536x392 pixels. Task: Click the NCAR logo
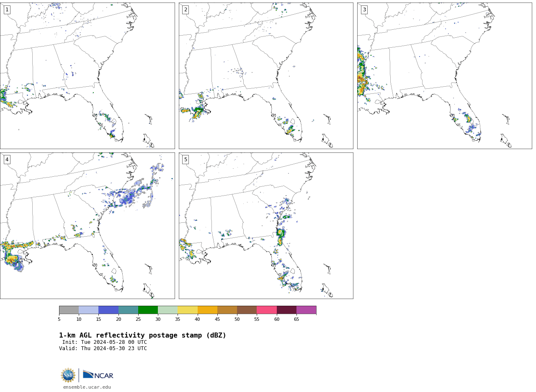(x=98, y=375)
